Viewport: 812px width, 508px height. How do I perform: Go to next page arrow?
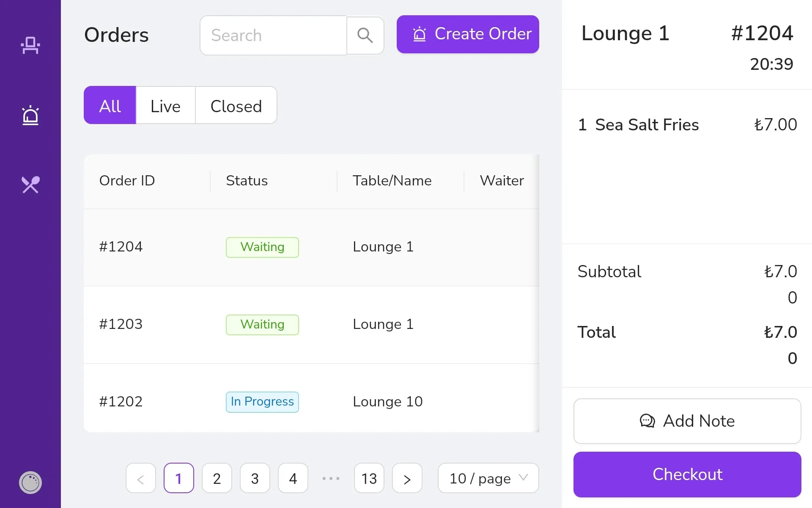pyautogui.click(x=407, y=478)
